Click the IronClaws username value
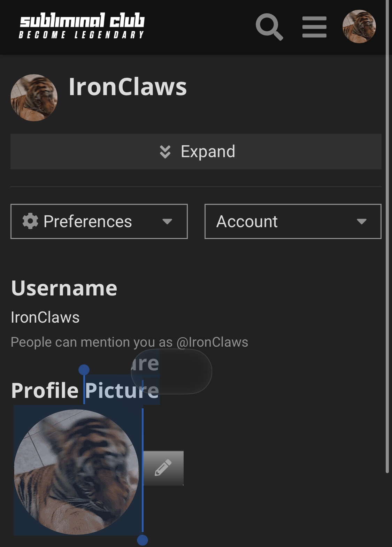This screenshot has height=547, width=392. (x=45, y=317)
